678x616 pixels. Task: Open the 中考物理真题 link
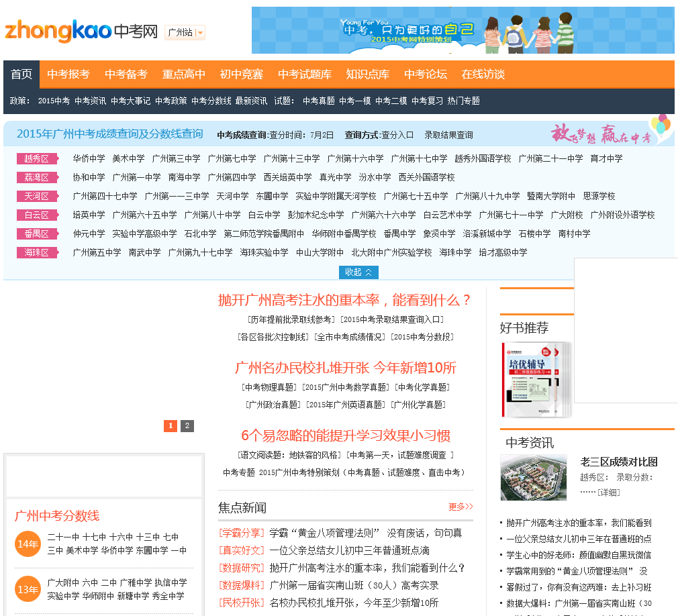(270, 387)
